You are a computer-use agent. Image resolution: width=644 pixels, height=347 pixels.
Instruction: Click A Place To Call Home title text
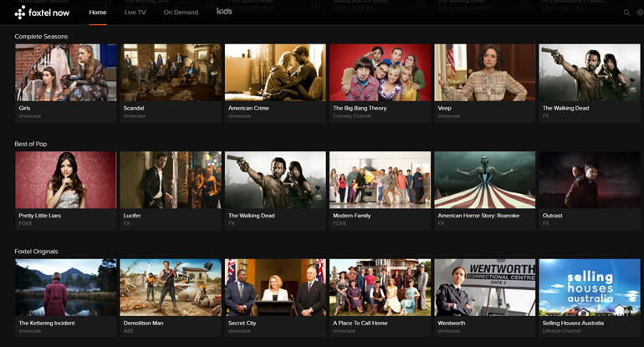pos(360,324)
